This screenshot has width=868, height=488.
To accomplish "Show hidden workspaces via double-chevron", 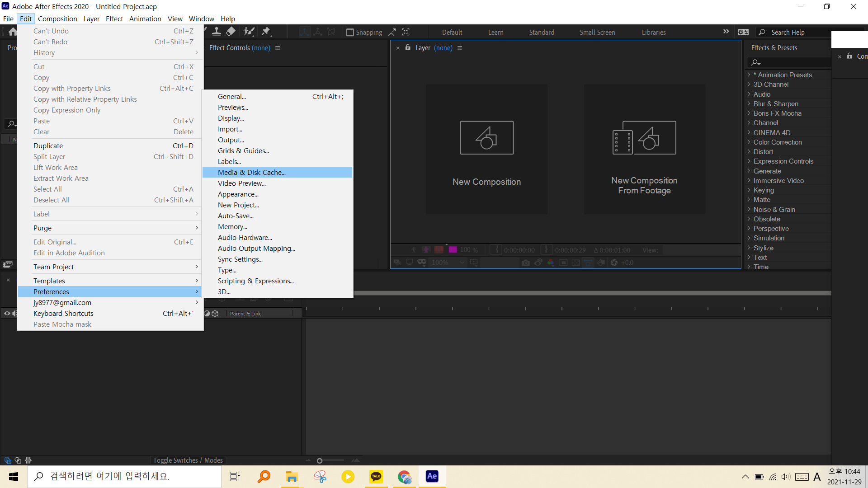I will [726, 32].
